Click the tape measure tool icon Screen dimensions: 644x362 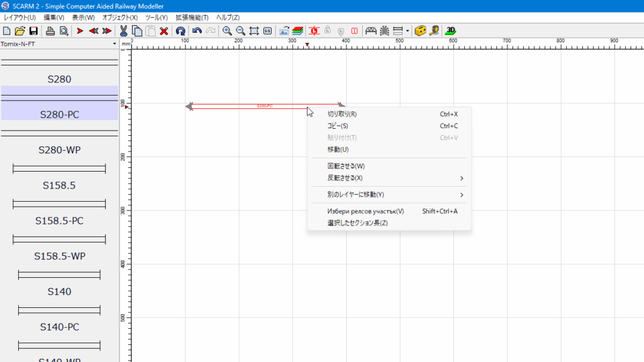tap(434, 31)
